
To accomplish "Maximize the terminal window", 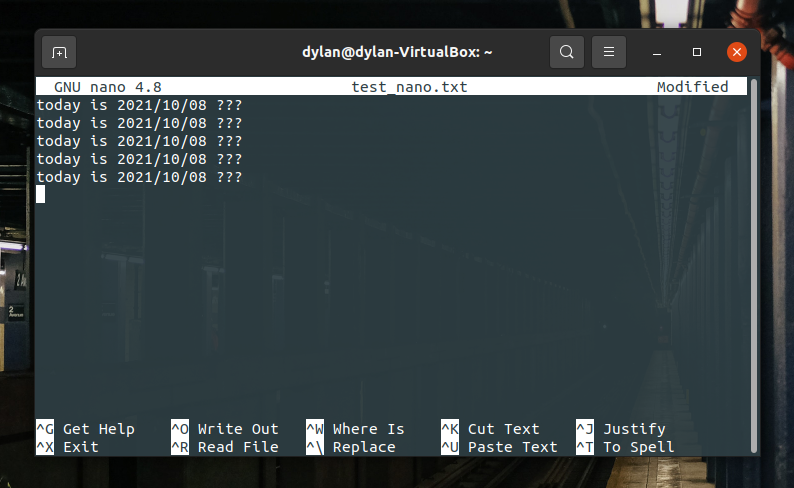I will tap(697, 52).
